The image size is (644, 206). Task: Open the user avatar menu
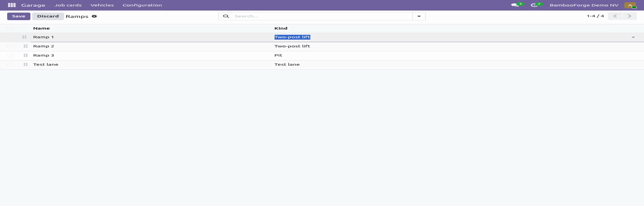click(630, 5)
